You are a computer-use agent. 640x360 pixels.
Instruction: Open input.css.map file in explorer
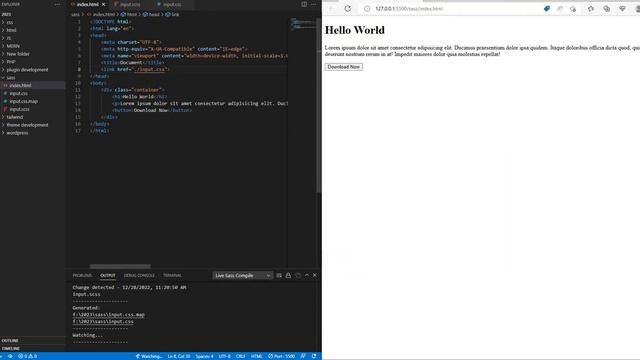tap(33, 101)
